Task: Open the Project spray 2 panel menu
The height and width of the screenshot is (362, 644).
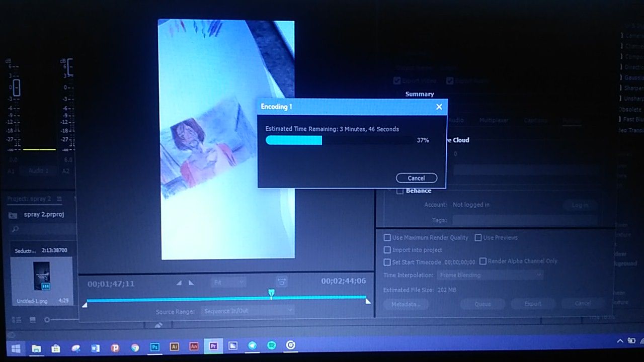Action: pyautogui.click(x=59, y=199)
